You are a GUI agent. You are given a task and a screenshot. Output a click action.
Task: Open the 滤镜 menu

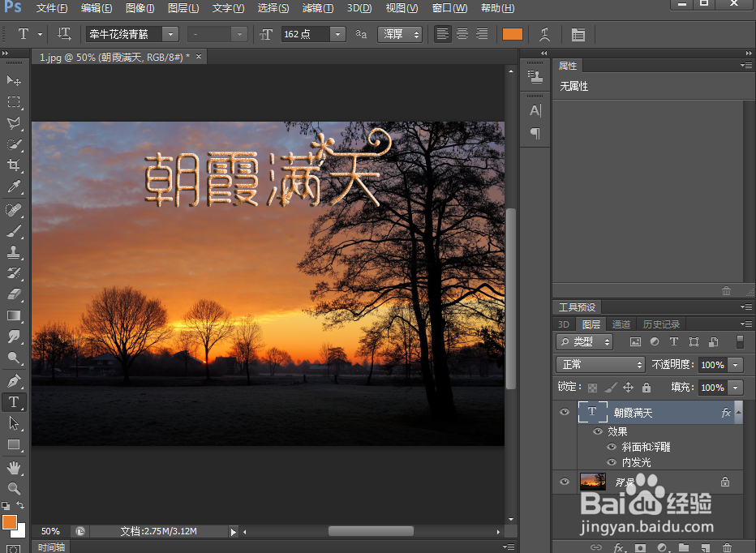pyautogui.click(x=317, y=9)
